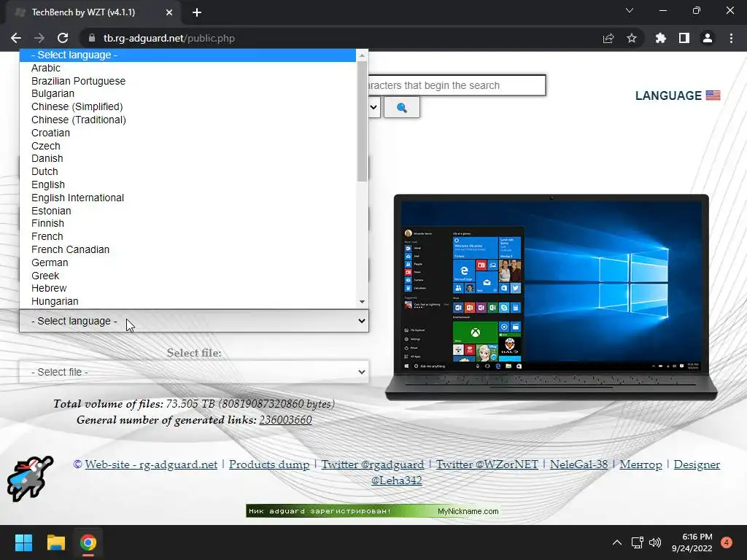Pick Chinese (Simplified) language option
Screen dimensions: 747x560
187,106
